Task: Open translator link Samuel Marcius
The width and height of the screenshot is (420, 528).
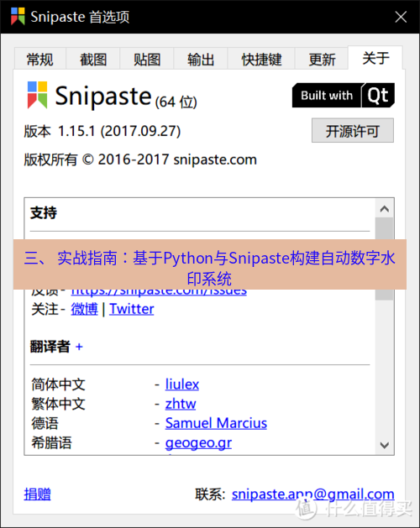Action: point(216,423)
